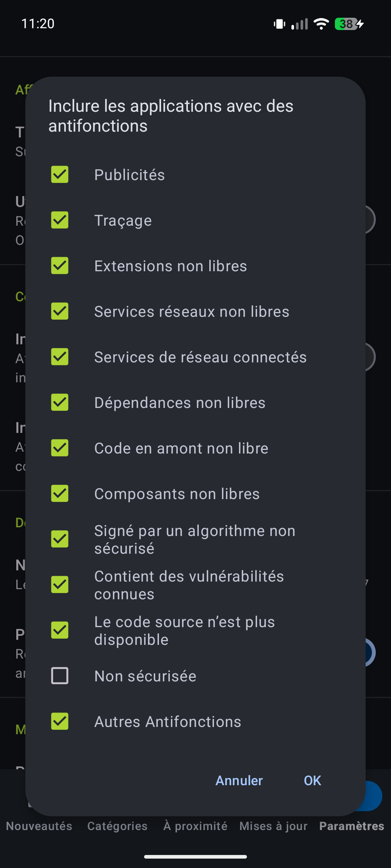This screenshot has width=391, height=868.
Task: Enable the Non sécurisée checkbox
Action: point(60,676)
